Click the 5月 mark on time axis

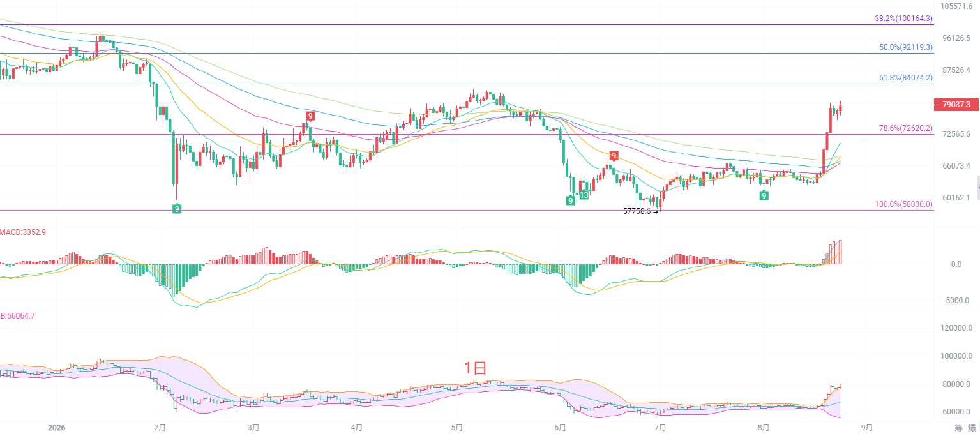(456, 427)
